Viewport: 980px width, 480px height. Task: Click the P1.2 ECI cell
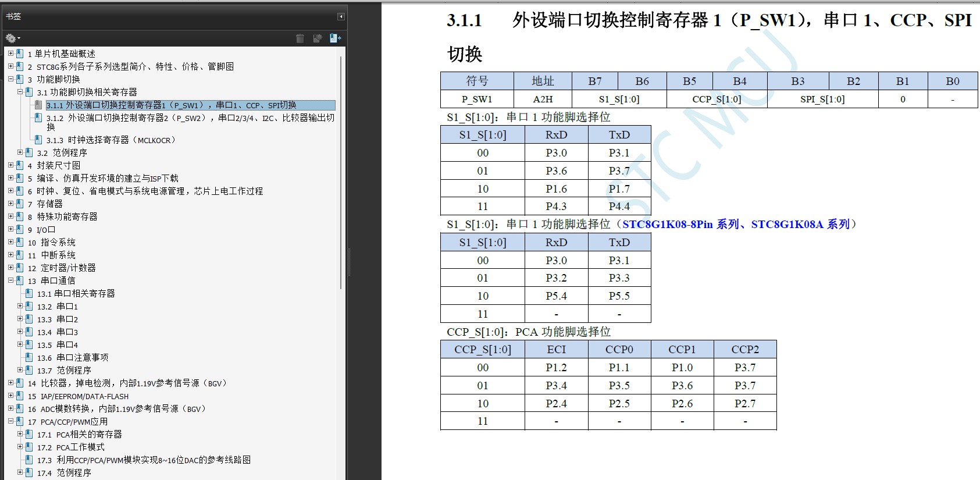coord(556,368)
